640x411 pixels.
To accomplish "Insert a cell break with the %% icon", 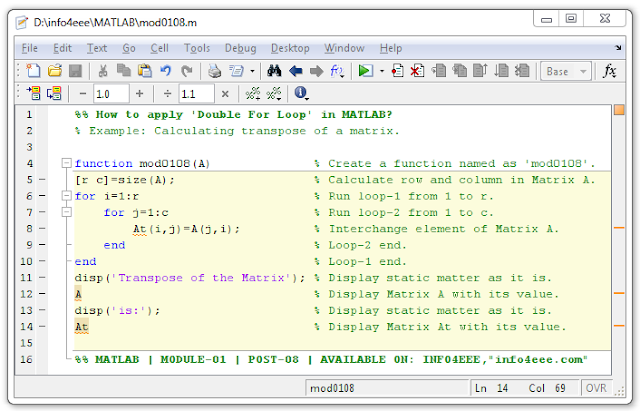I will [x=253, y=93].
